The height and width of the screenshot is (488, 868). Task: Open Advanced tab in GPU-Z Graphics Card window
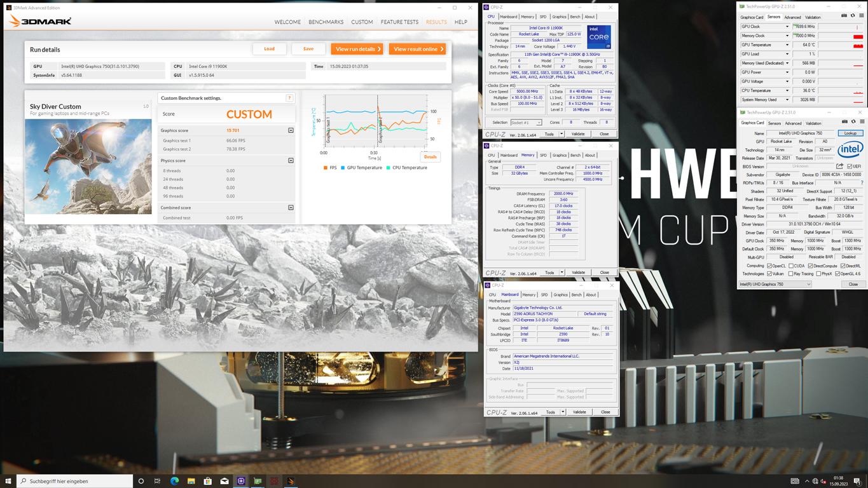pyautogui.click(x=793, y=123)
